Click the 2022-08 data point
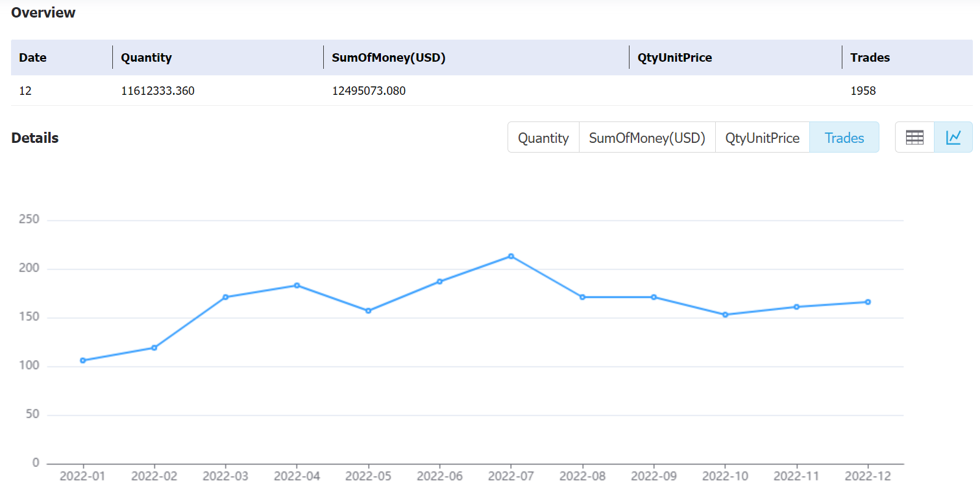This screenshot has height=491, width=980. click(582, 297)
